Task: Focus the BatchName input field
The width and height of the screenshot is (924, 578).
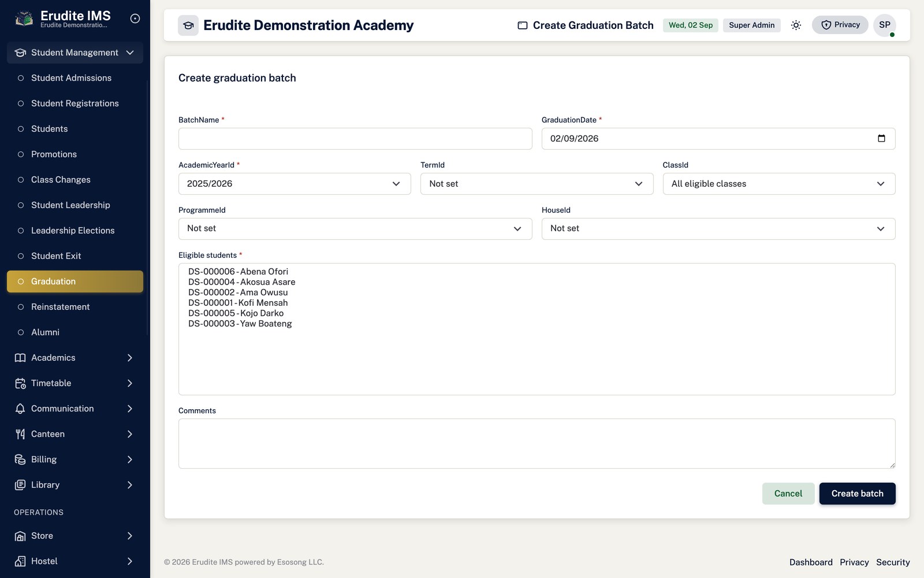Action: click(355, 139)
